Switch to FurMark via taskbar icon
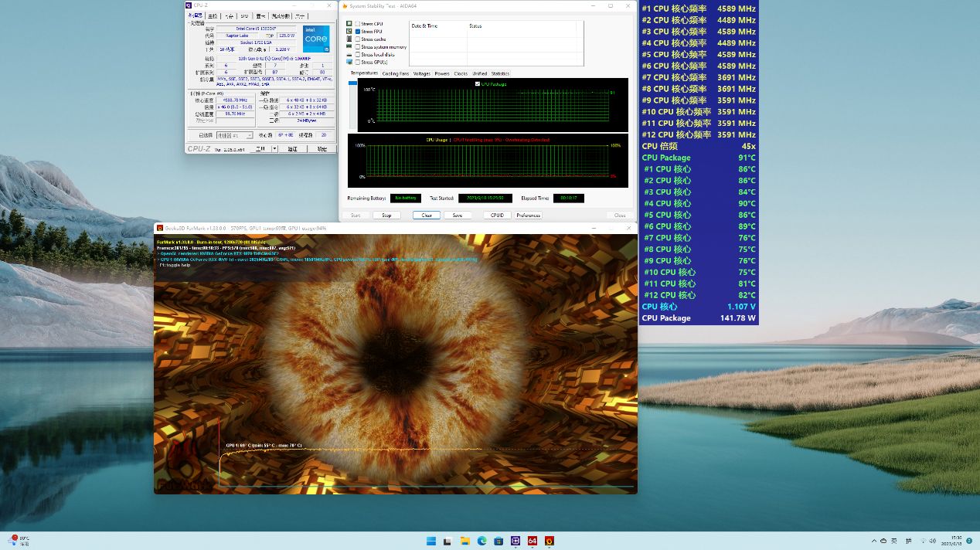The height and width of the screenshot is (550, 980). pos(550,541)
